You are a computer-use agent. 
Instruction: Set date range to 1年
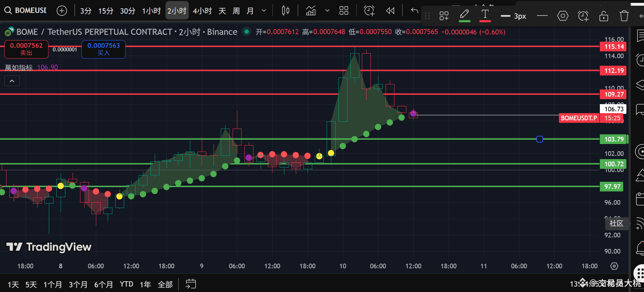(145, 284)
